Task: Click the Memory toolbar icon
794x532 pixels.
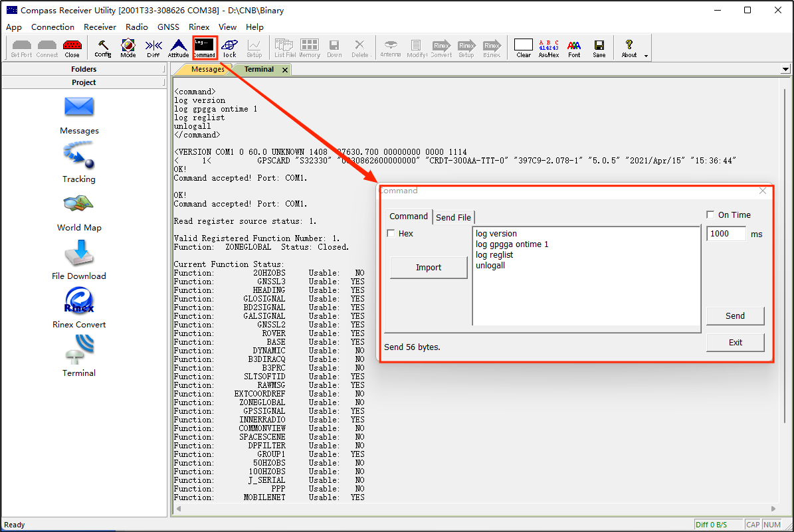Action: click(x=310, y=48)
